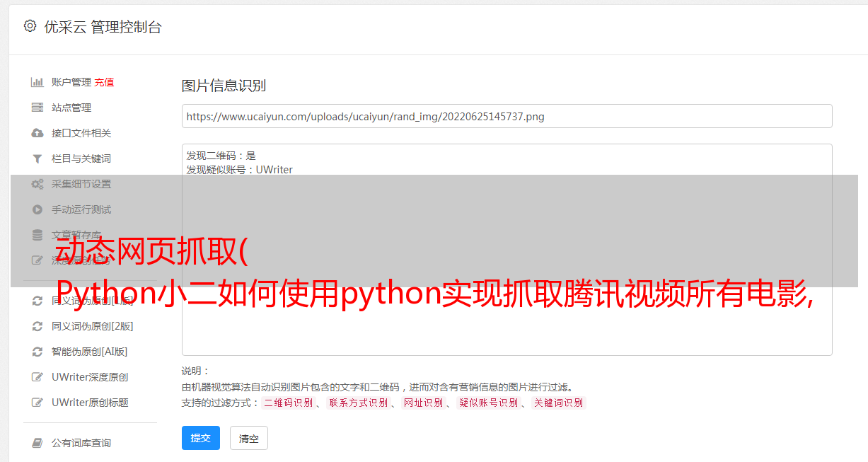The width and height of the screenshot is (868, 462).
Task: Click the 二维码识别 filter tag
Action: pyautogui.click(x=288, y=403)
